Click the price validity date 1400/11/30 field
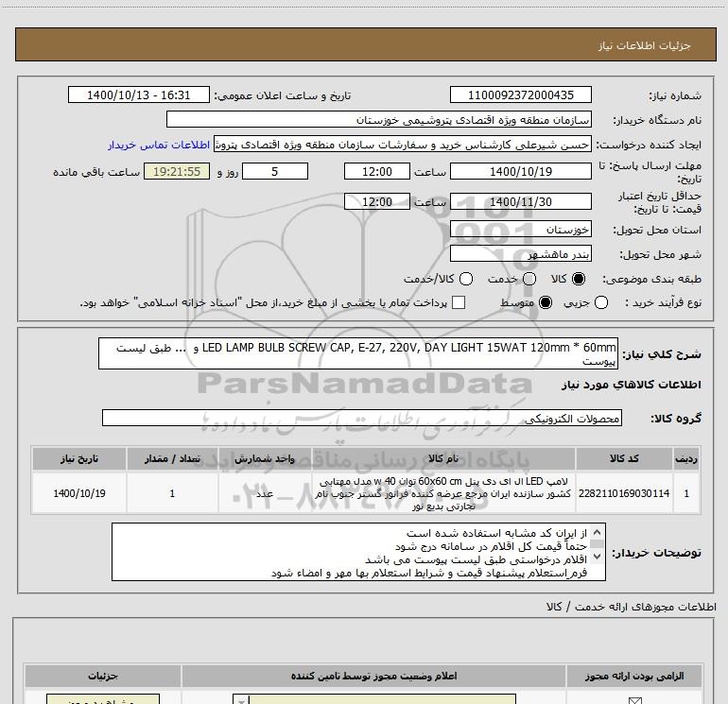This screenshot has height=704, width=728. [x=520, y=201]
